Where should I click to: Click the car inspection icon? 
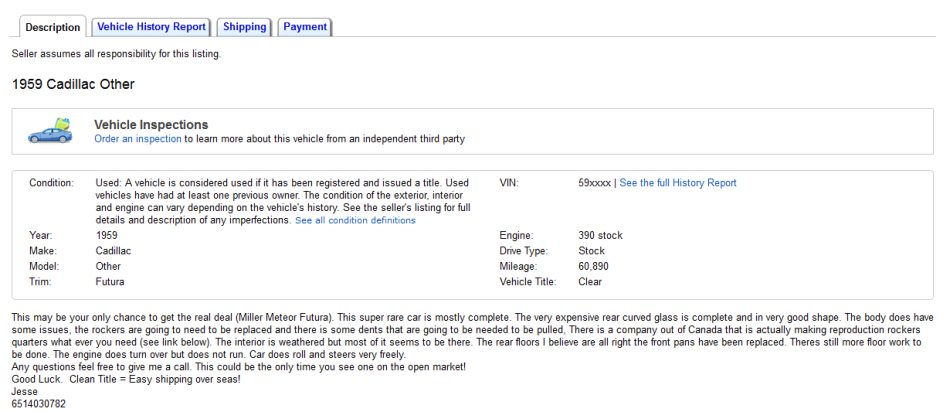(51, 131)
